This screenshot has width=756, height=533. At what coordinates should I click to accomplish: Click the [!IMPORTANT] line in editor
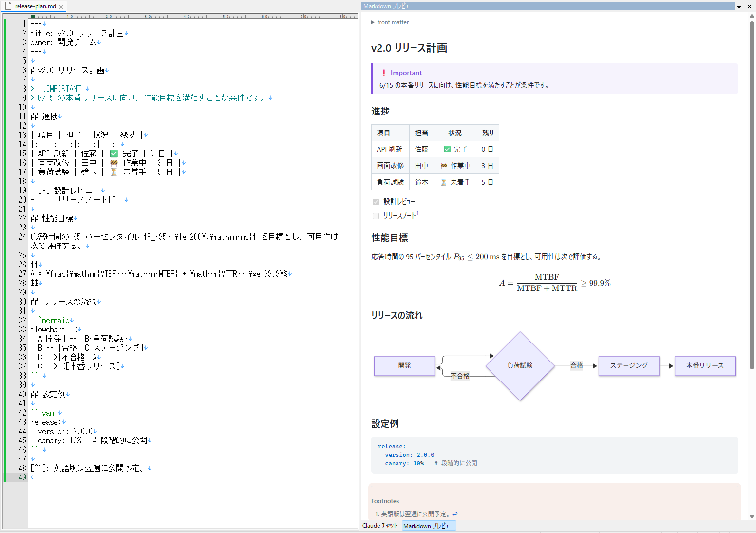(59, 89)
